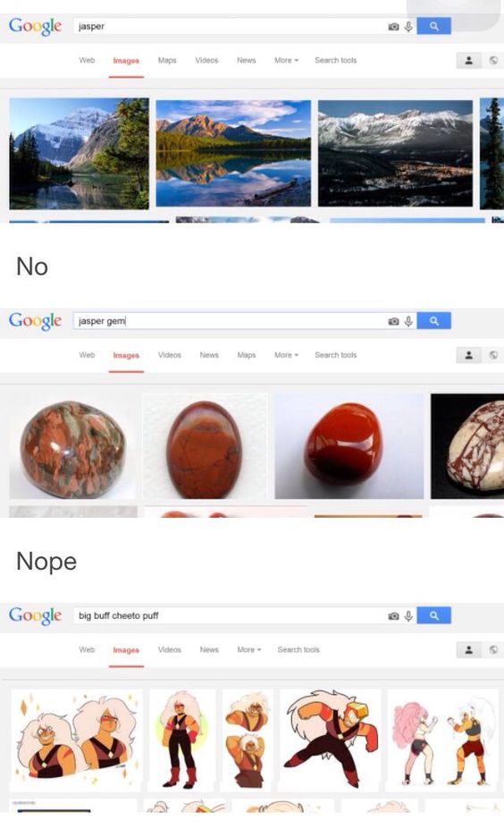Select the Videos tab under 'big buff cheeto puff'

pos(170,649)
